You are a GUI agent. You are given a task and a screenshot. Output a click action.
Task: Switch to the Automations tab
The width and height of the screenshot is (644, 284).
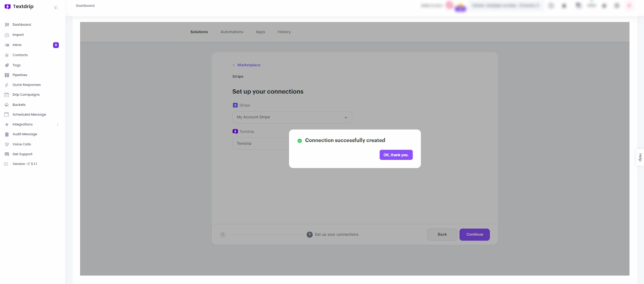232,32
